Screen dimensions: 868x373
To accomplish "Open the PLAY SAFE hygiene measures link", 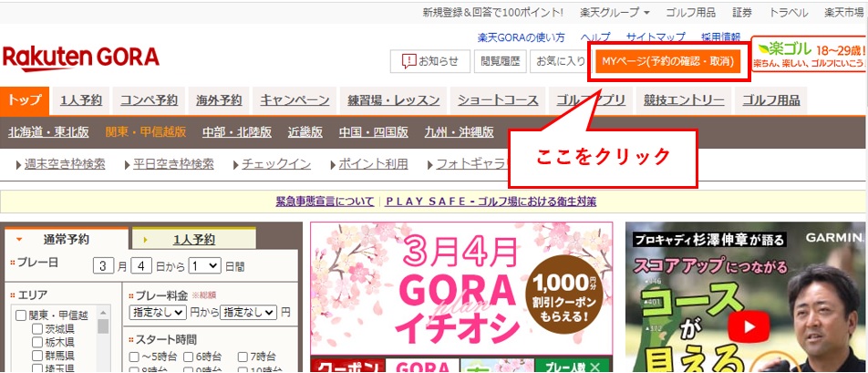I will point(491,202).
